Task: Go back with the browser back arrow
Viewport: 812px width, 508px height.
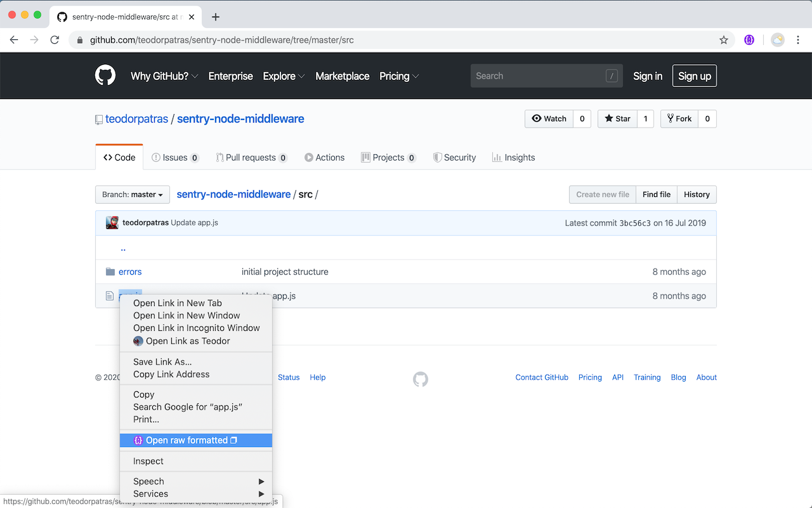Action: pyautogui.click(x=14, y=40)
